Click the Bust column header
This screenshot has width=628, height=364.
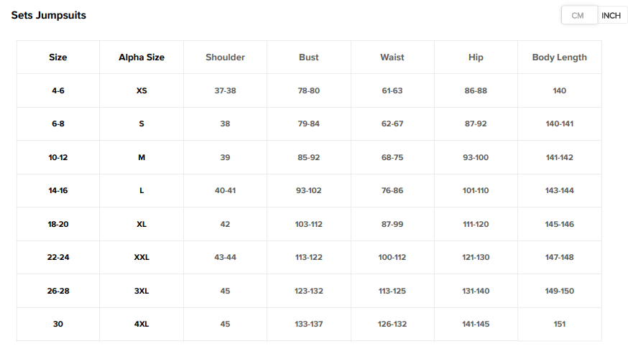point(309,57)
